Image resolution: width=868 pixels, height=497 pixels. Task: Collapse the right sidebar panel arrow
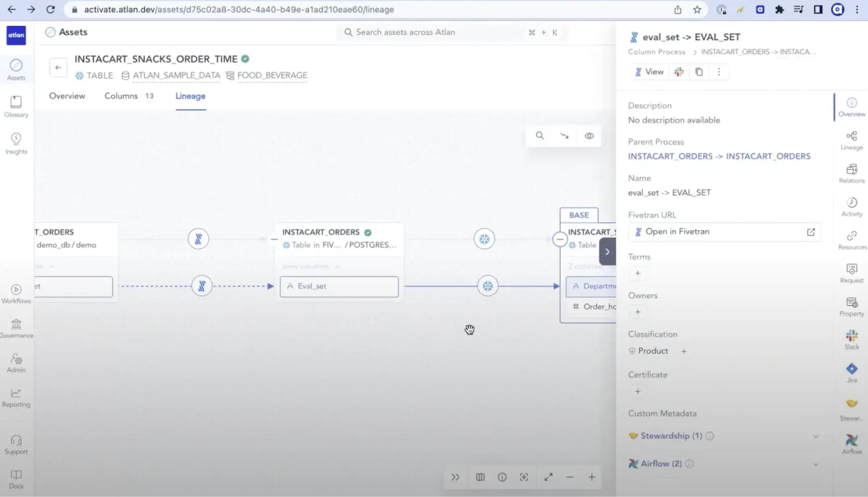608,251
